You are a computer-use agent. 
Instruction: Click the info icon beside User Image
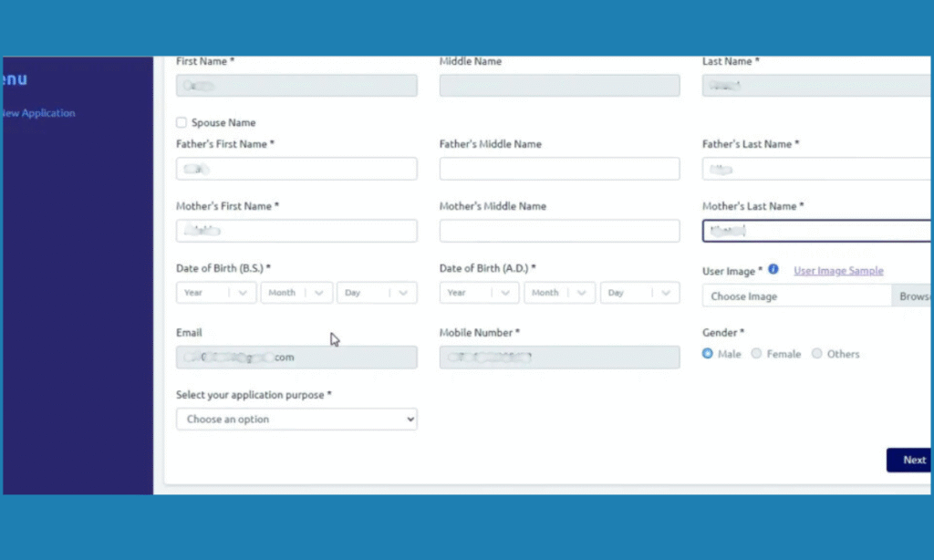pos(773,270)
